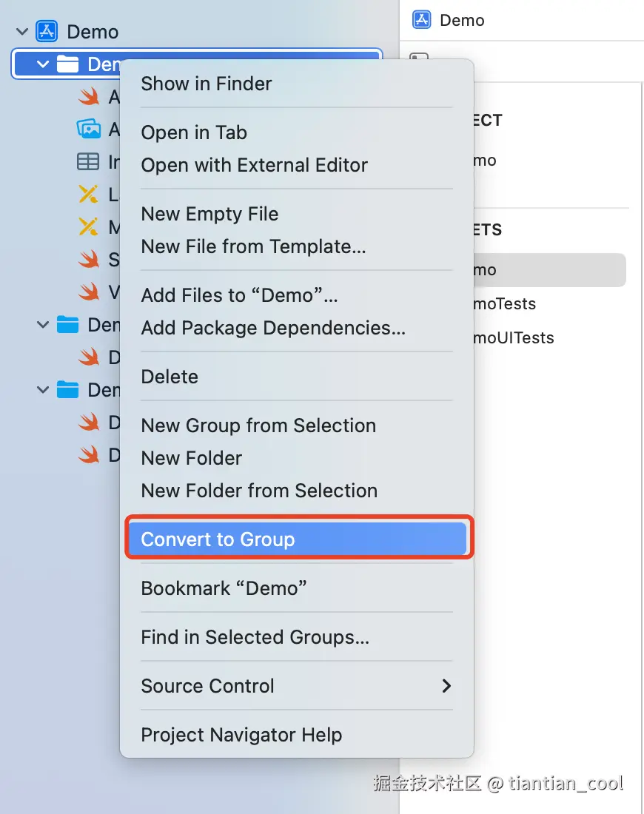Select Show in Finder
Screen dimensions: 644x814
(x=207, y=84)
